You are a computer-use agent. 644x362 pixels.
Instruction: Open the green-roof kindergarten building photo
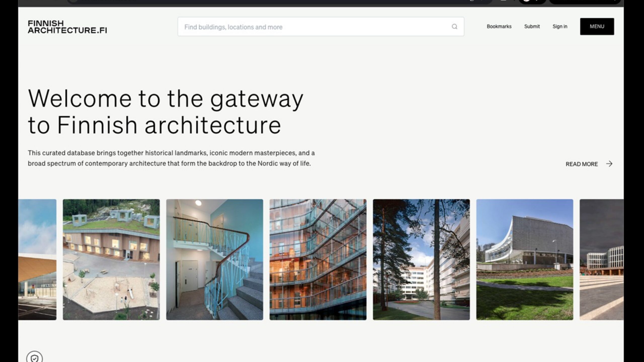[111, 259]
